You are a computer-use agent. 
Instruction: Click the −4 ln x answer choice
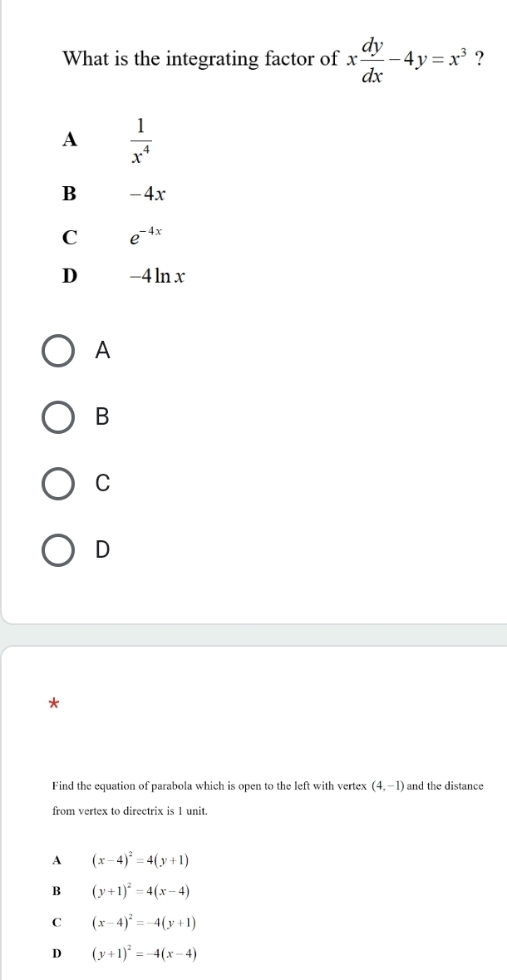click(155, 277)
